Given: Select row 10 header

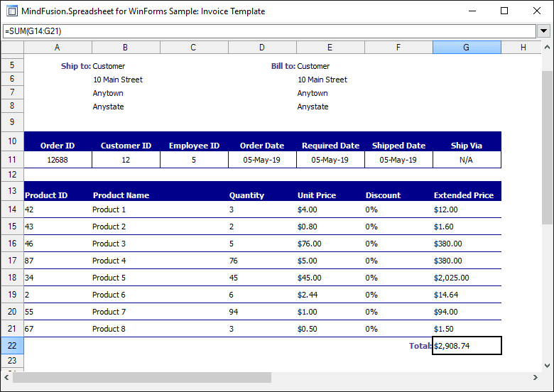Looking at the screenshot, I should [x=12, y=141].
